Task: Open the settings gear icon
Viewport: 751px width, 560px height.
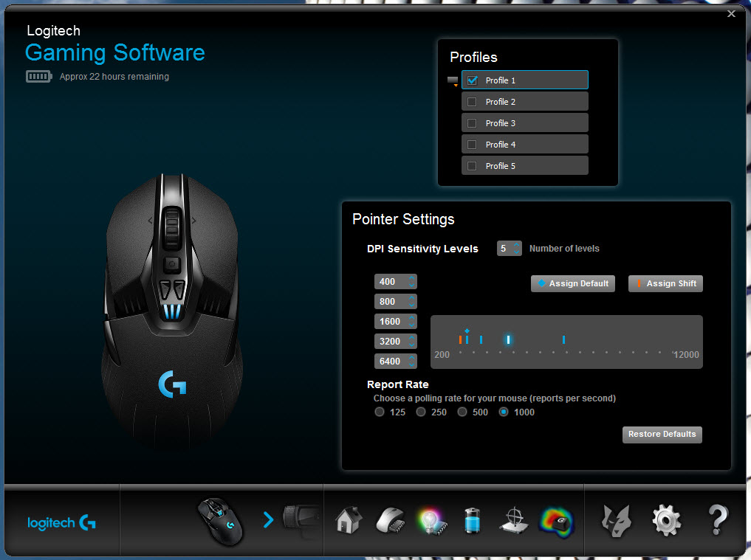Action: pyautogui.click(x=666, y=520)
